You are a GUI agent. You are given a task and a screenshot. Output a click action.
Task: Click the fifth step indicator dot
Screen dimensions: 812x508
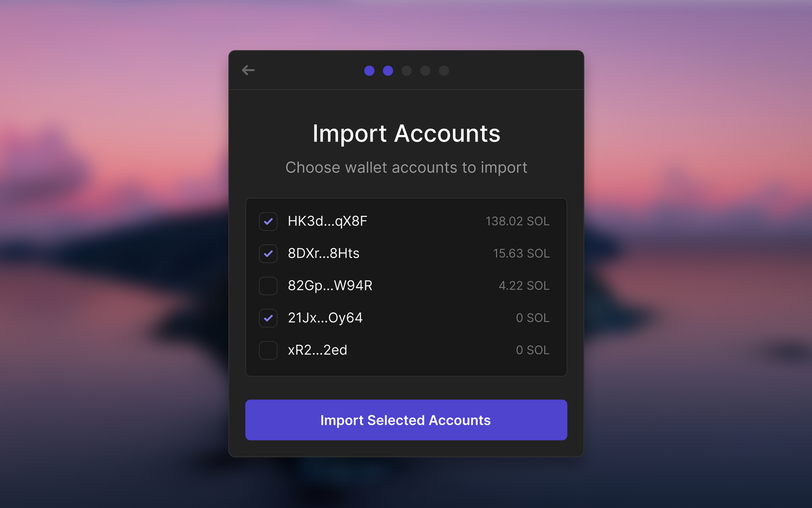coord(444,71)
